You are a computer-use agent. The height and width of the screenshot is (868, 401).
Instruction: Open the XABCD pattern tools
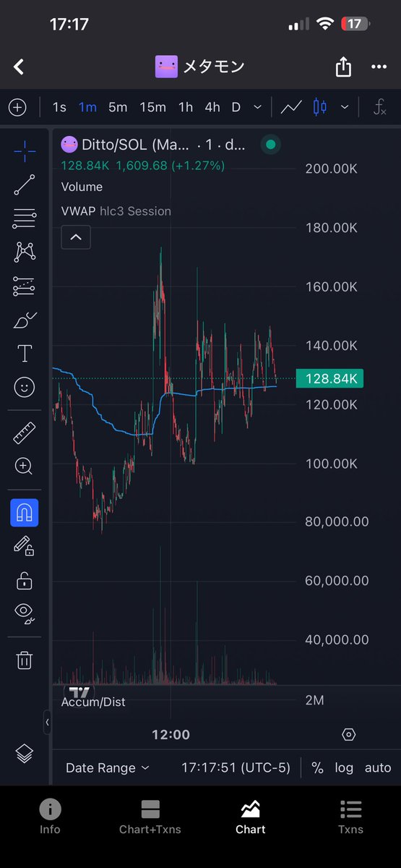click(25, 252)
